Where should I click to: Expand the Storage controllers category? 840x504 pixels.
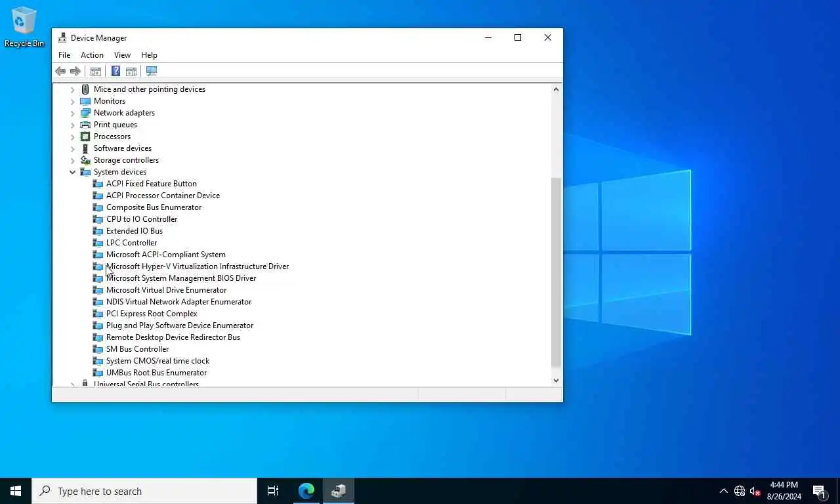72,160
